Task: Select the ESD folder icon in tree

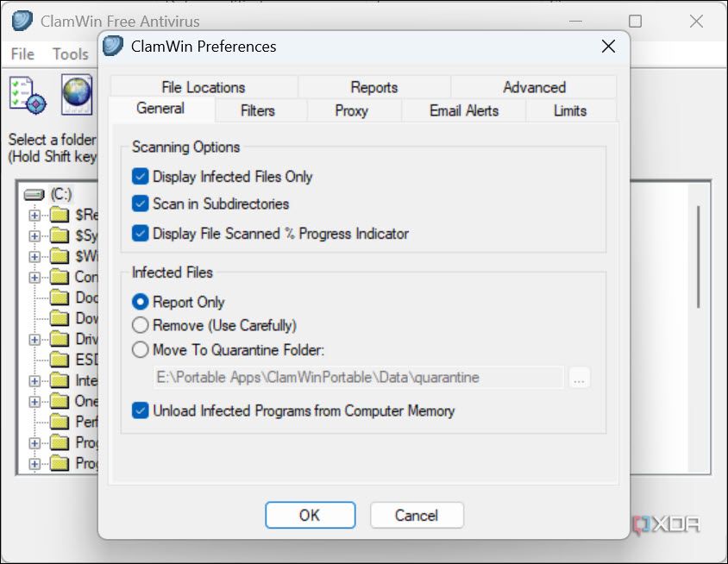Action: [60, 360]
